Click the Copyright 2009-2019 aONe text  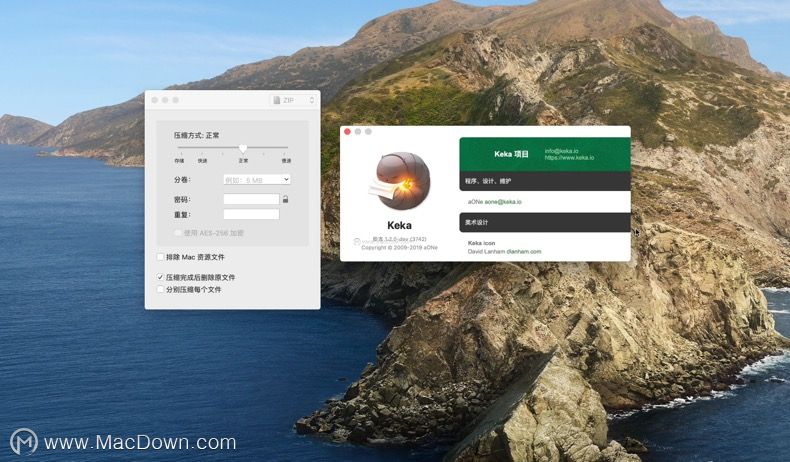pyautogui.click(x=400, y=247)
